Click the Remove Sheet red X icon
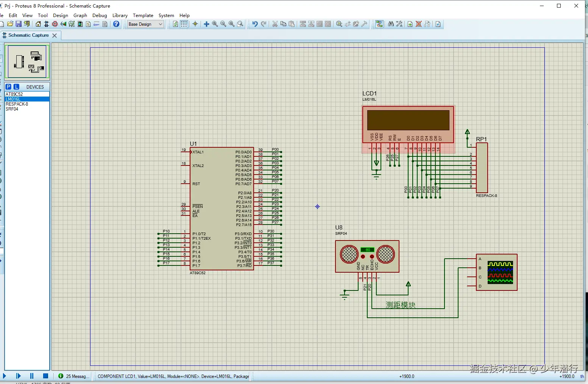588x384 pixels. click(419, 24)
